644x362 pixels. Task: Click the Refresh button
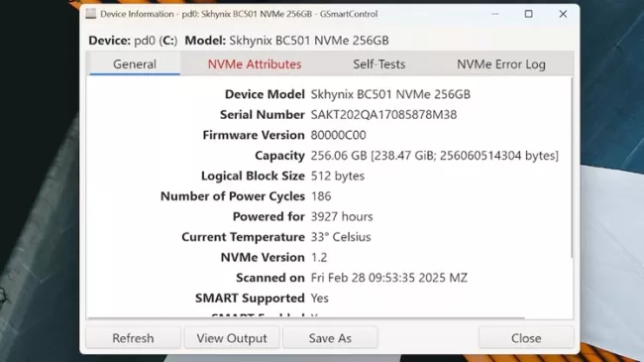(133, 338)
